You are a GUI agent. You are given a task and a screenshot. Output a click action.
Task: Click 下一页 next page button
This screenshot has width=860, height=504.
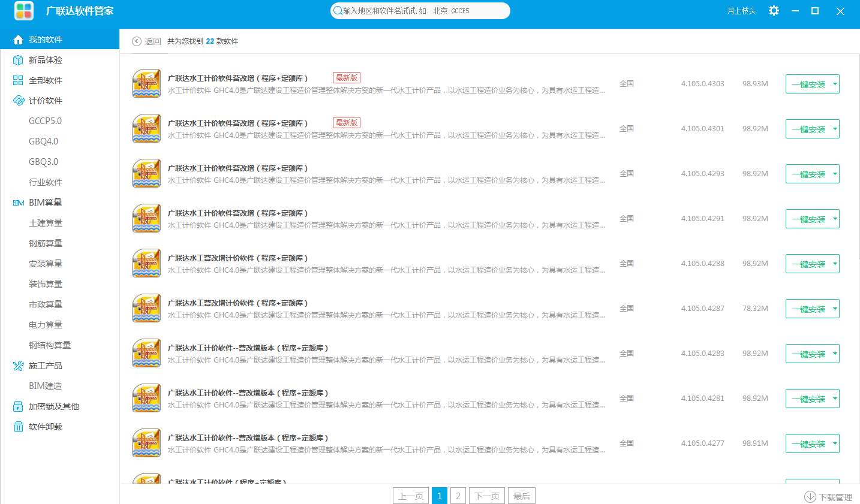click(x=487, y=496)
